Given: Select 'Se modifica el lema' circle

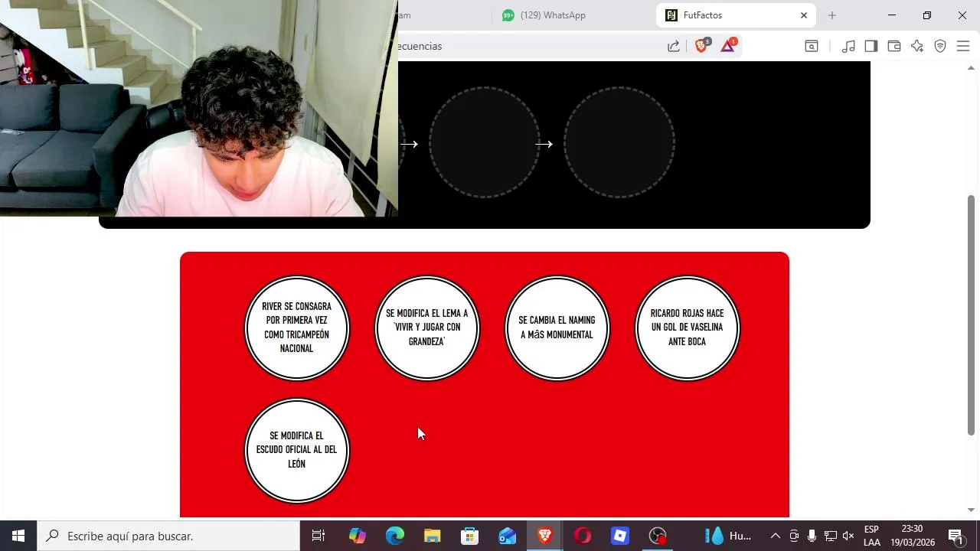Looking at the screenshot, I should coord(427,328).
